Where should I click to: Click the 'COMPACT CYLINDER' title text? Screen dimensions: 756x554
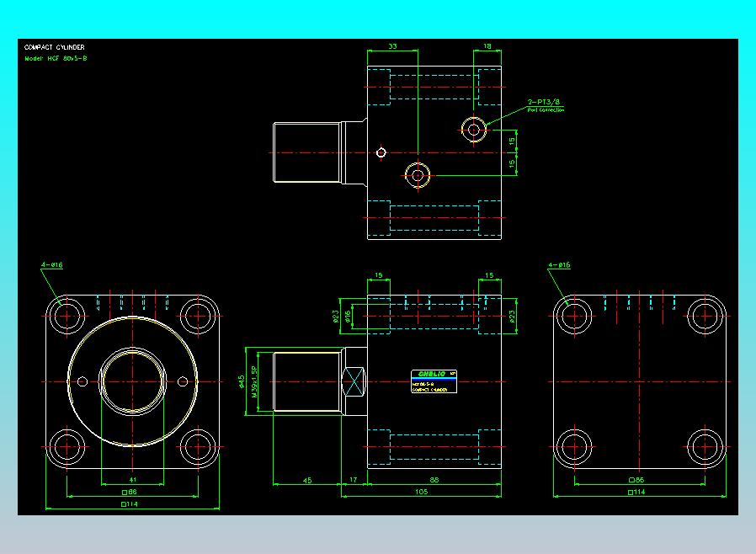[55, 47]
